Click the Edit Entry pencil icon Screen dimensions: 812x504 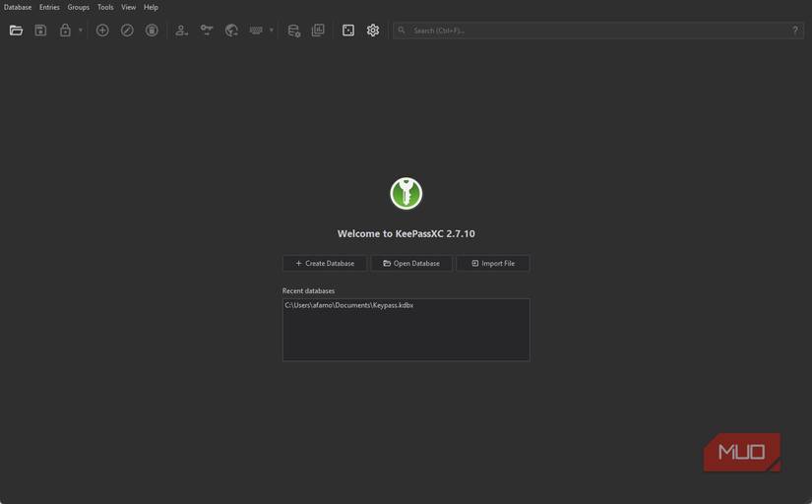[x=127, y=31]
